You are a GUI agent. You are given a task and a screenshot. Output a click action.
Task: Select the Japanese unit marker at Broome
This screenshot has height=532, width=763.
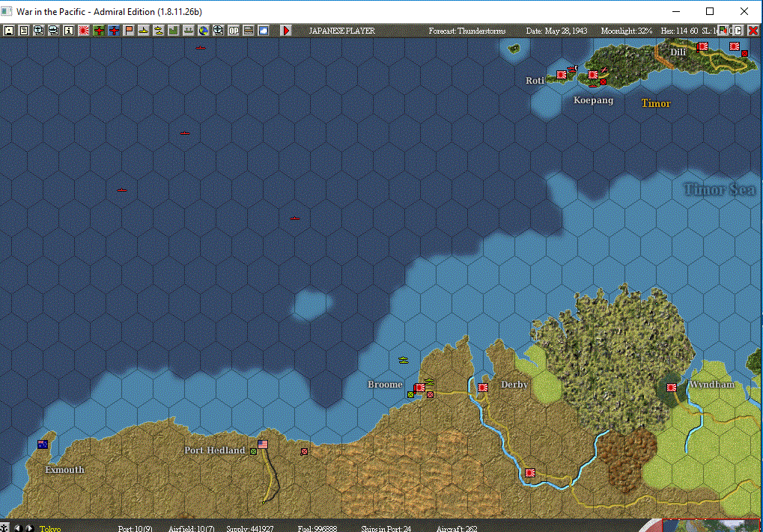coord(419,388)
